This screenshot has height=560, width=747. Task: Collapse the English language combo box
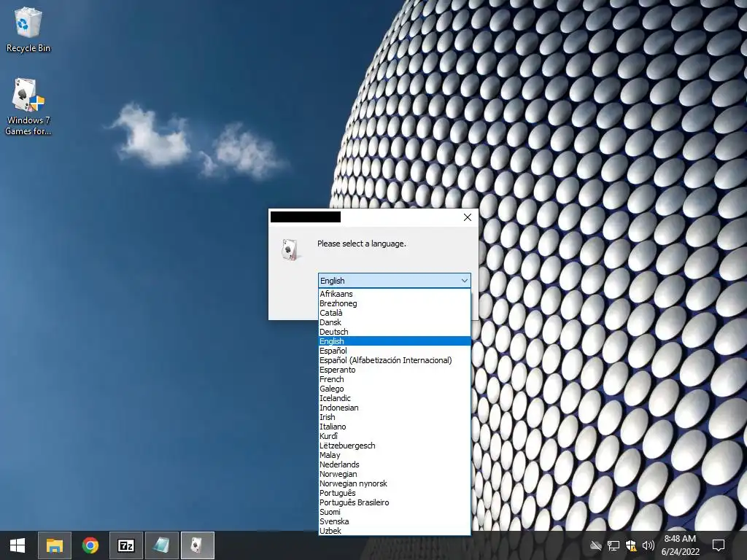coord(395,281)
